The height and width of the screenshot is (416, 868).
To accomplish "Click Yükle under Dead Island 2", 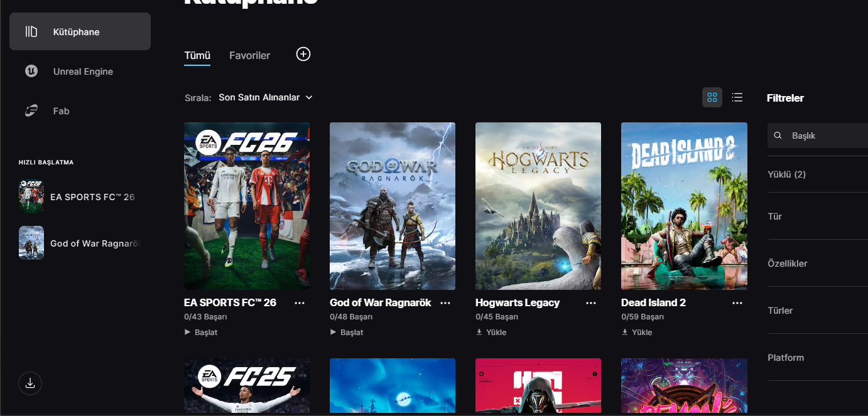I will coord(637,333).
